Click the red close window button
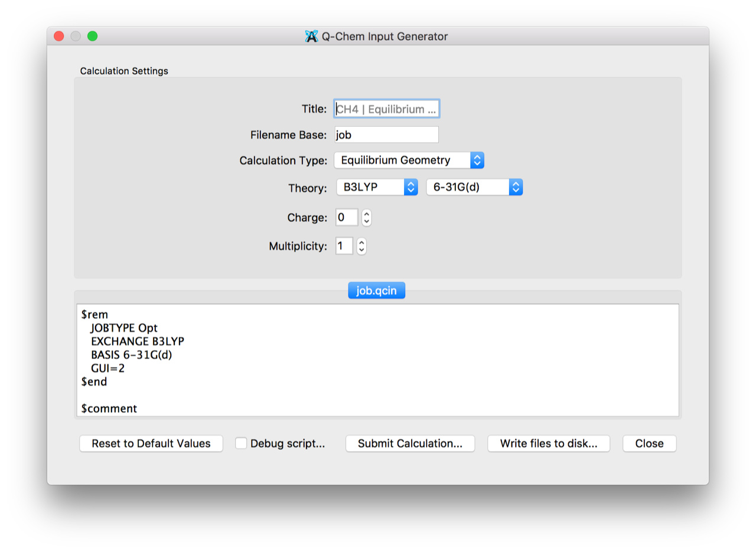Viewport: 756px width, 552px height. (59, 36)
